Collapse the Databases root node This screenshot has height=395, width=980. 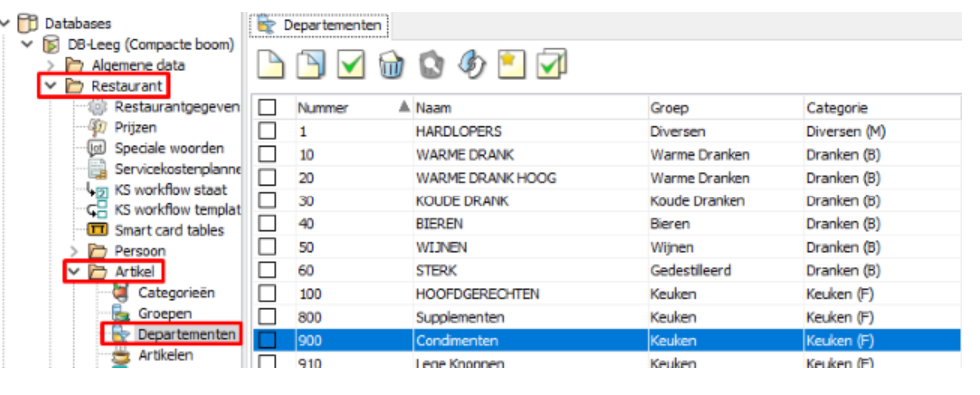(x=6, y=24)
